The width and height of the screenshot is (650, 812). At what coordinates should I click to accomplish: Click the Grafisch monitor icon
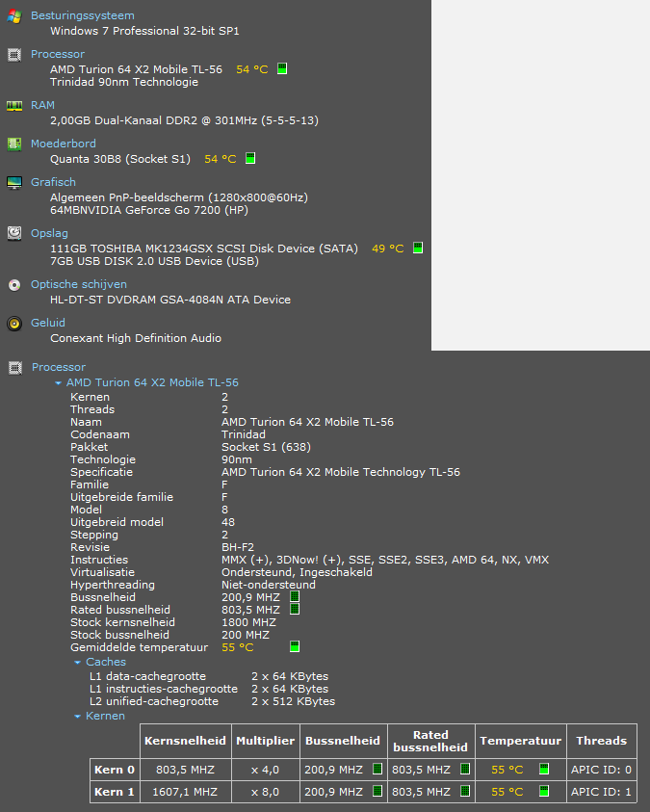[14, 182]
